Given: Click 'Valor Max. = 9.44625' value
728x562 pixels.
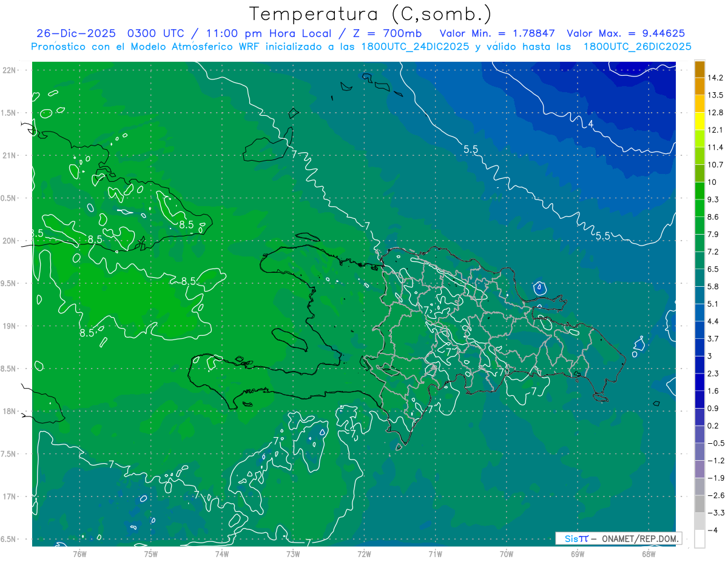Looking at the screenshot, I should [626, 33].
